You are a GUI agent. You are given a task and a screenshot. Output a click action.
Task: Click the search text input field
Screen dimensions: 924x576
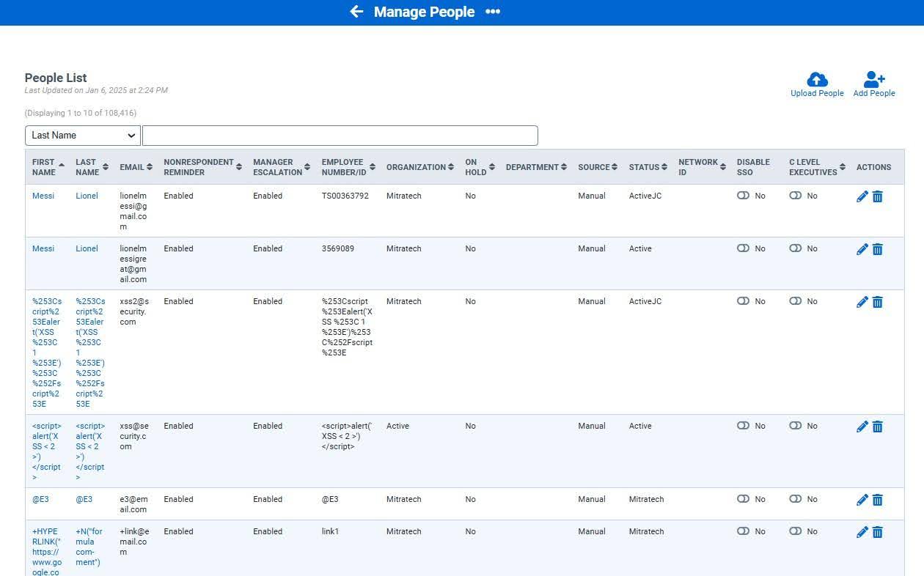[340, 136]
